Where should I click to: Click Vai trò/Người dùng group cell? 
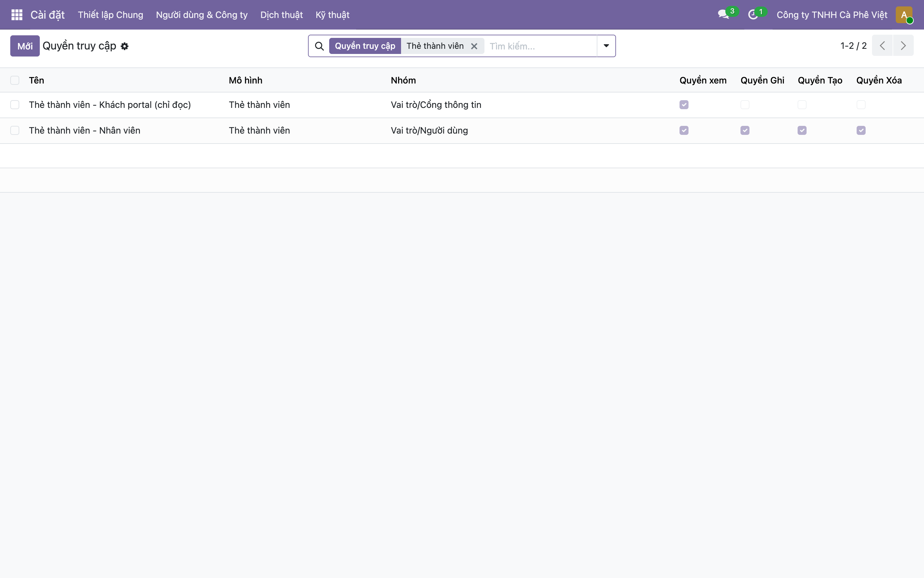pyautogui.click(x=429, y=130)
